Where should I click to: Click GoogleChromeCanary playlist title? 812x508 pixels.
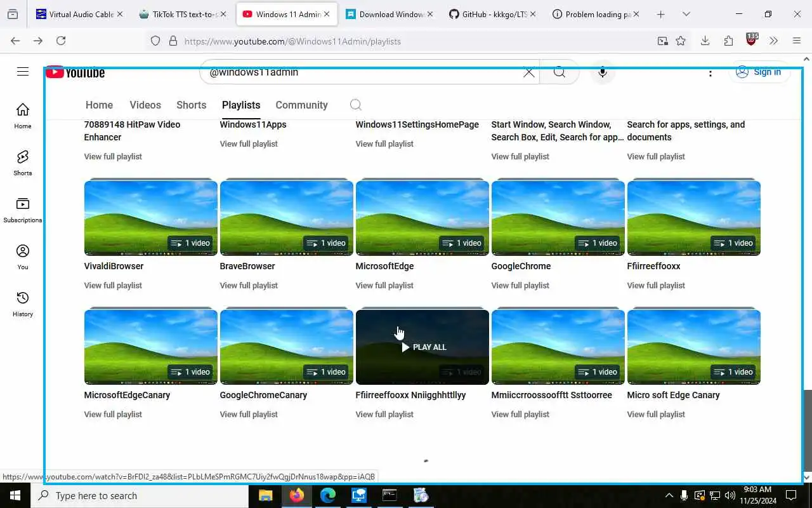pos(263,395)
